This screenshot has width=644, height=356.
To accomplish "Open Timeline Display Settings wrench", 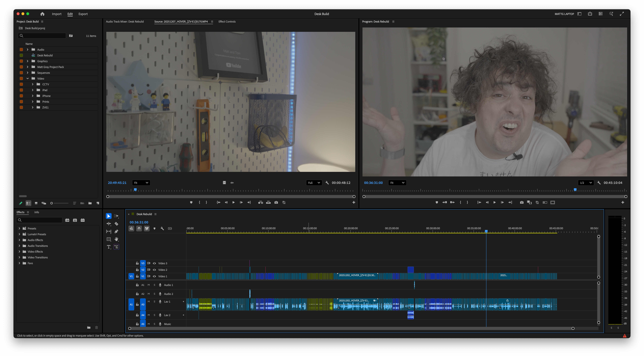I will [x=162, y=228].
